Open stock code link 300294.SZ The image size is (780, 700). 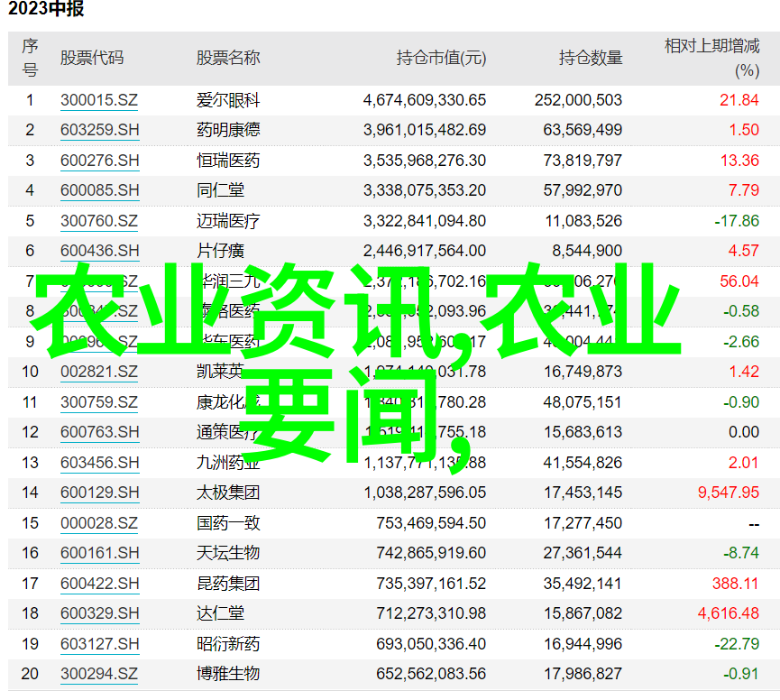(x=99, y=674)
